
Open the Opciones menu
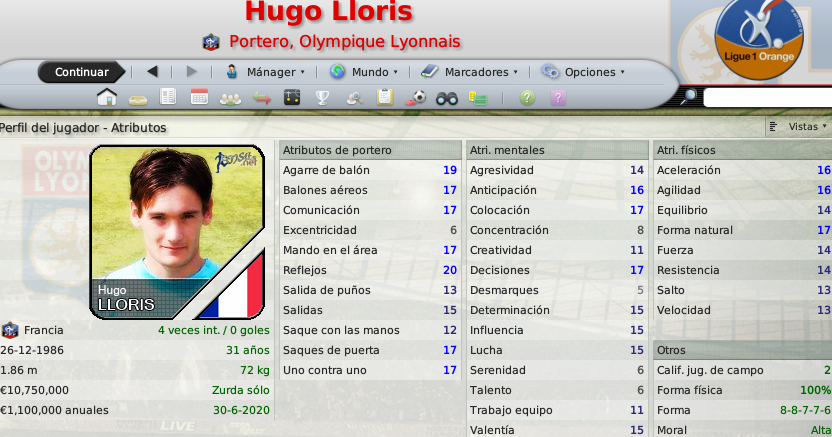(x=583, y=72)
